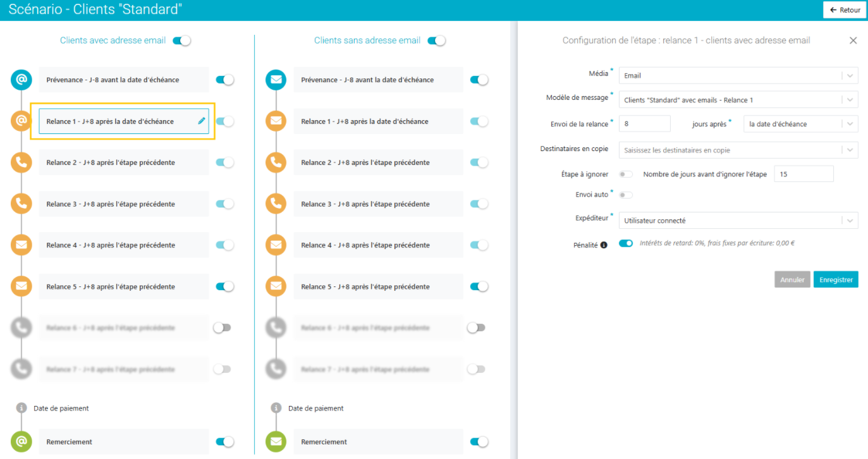The image size is (868, 459).
Task: Close the step configuration panel
Action: pyautogui.click(x=853, y=40)
